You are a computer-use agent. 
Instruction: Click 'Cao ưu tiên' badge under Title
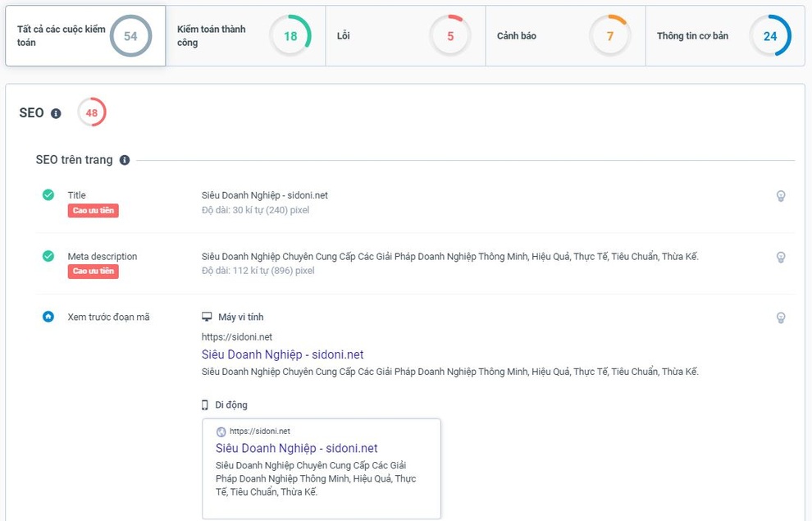pos(94,210)
